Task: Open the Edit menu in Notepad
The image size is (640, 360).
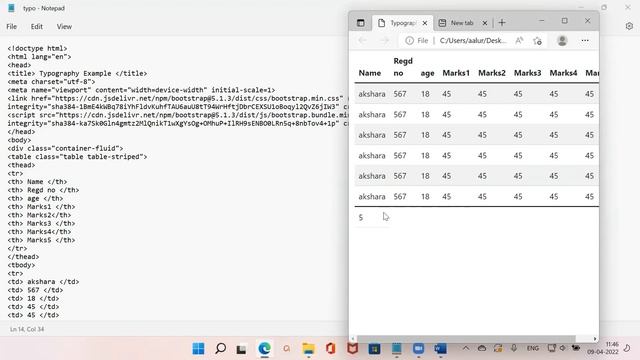Action: point(37,27)
